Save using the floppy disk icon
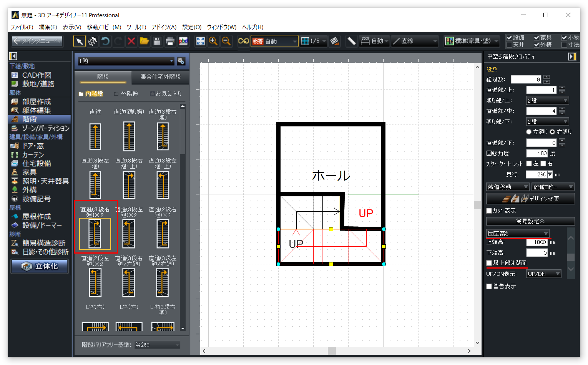Image resolution: width=588 pixels, height=365 pixels. (157, 41)
